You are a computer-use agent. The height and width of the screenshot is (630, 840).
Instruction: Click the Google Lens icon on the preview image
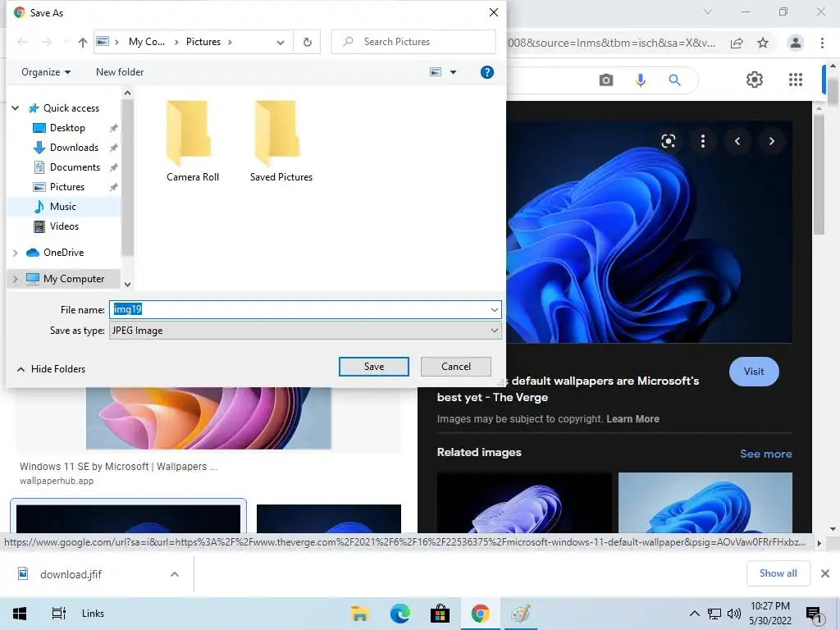pos(668,141)
